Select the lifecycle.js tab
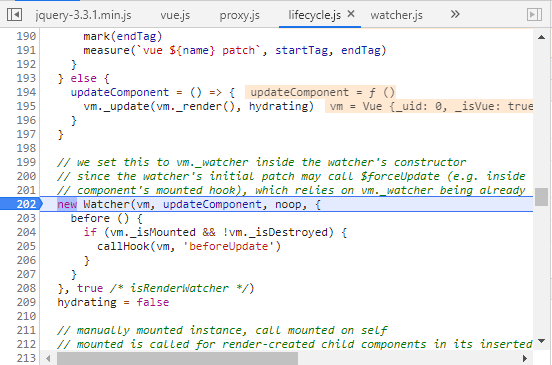This screenshot has width=552, height=365. click(x=314, y=15)
